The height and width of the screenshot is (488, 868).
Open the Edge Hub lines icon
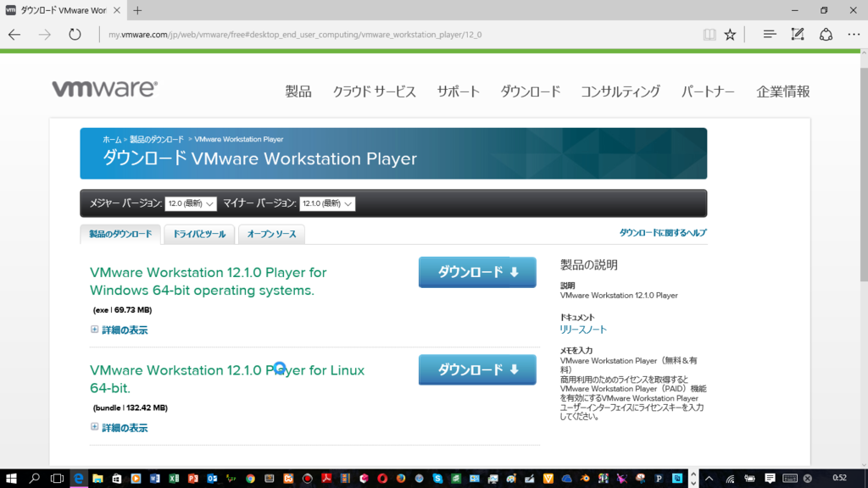pyautogui.click(x=770, y=34)
